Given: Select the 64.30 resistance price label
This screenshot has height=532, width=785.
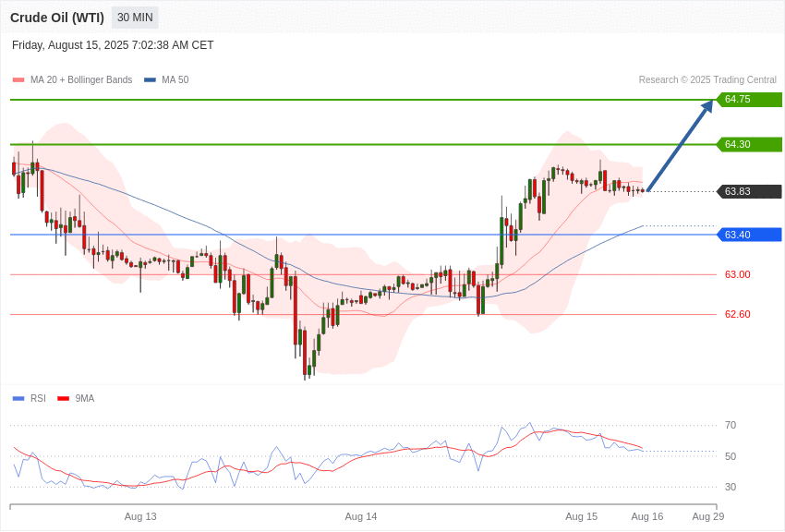Looking at the screenshot, I should [x=750, y=144].
